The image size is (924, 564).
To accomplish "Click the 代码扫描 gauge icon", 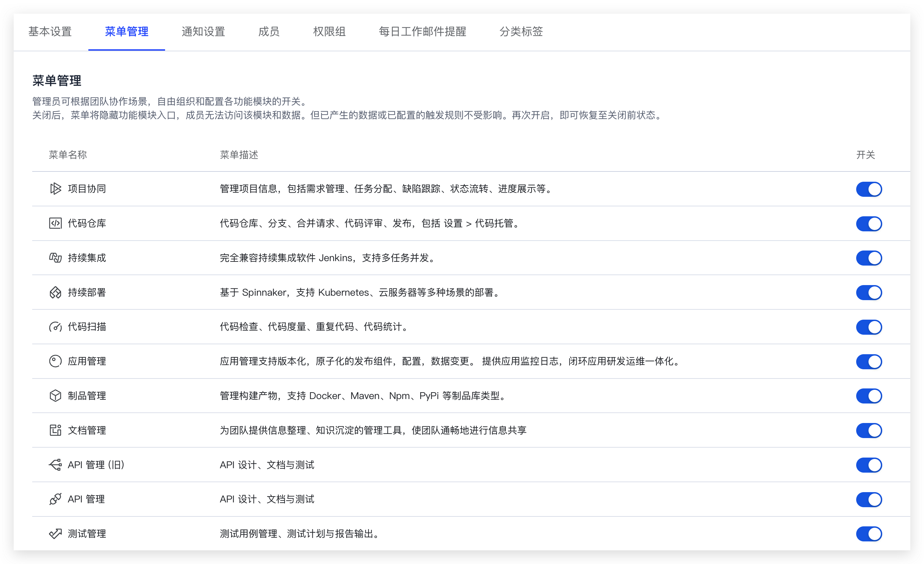I will (55, 327).
